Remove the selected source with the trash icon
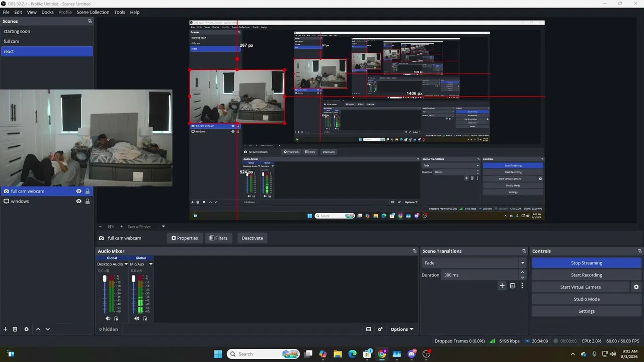 (x=15, y=329)
